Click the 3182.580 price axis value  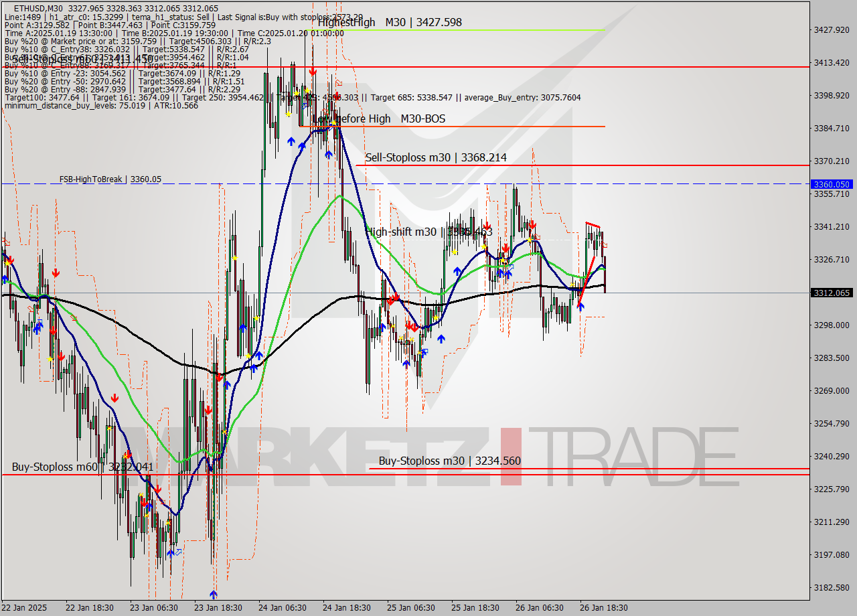pyautogui.click(x=832, y=587)
